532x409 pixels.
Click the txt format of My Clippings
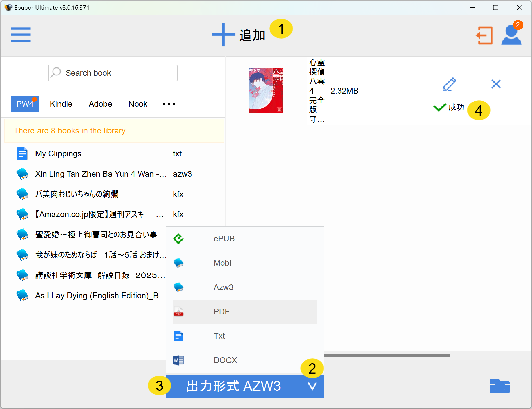click(177, 154)
